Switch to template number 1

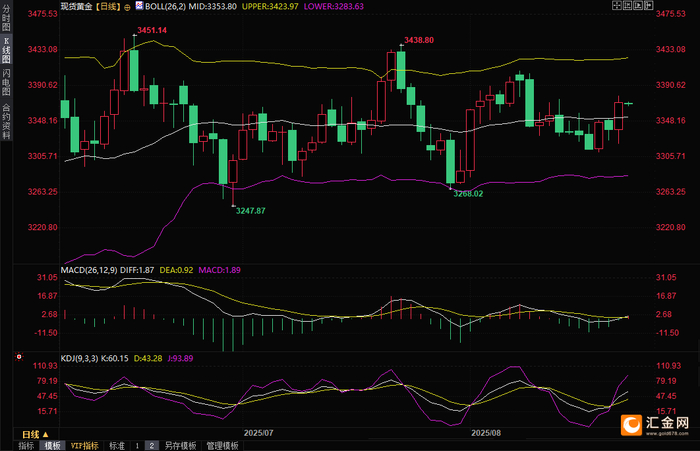tap(137, 446)
